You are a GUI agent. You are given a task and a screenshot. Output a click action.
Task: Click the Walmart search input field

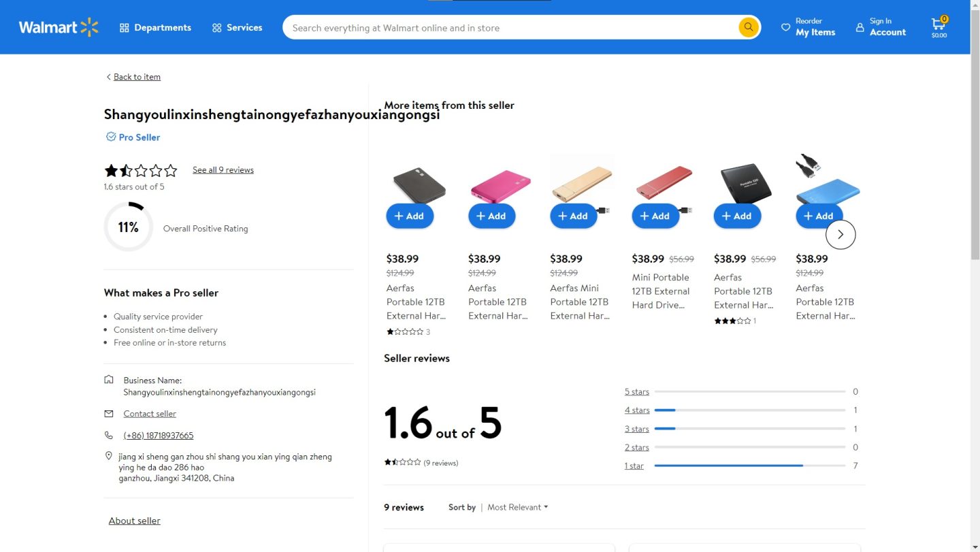click(x=510, y=28)
